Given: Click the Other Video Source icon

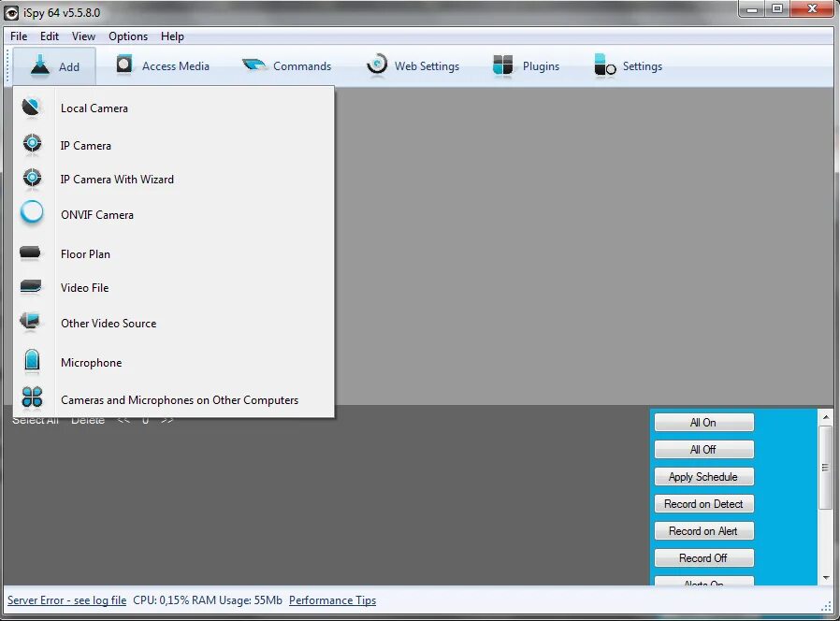Looking at the screenshot, I should point(30,322).
